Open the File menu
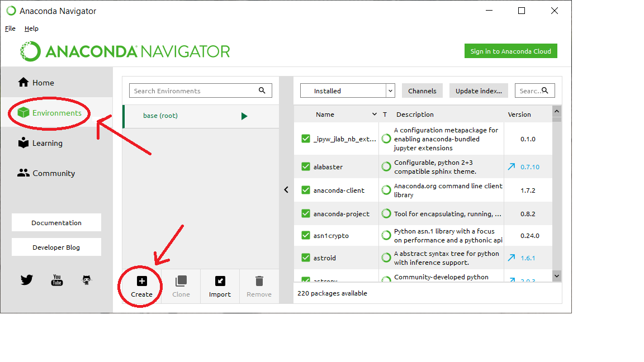 10,28
